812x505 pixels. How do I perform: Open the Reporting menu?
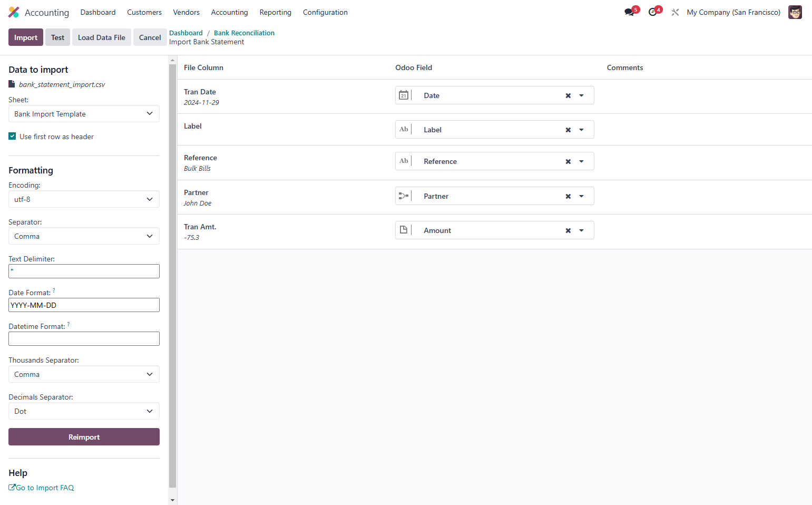tap(275, 12)
